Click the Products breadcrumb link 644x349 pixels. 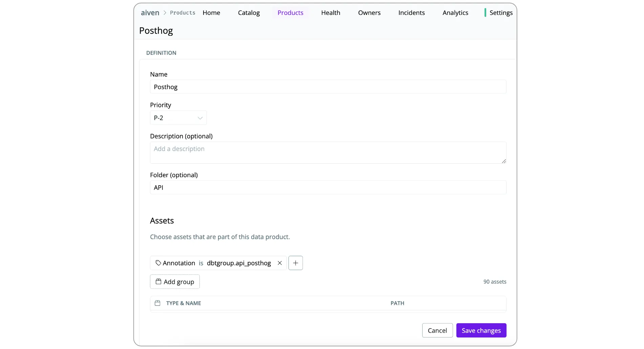(x=183, y=13)
